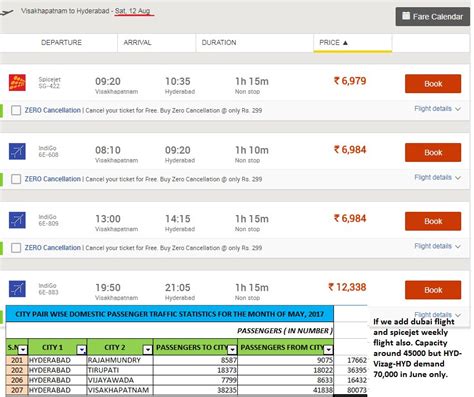Viewport: 474px width, 397px height.
Task: Select cell with value 38235
Action: 195,390
